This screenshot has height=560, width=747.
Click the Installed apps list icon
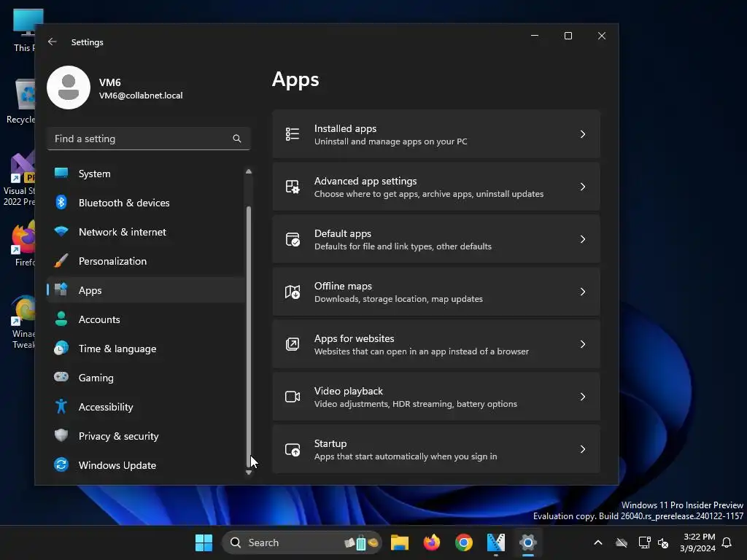coord(293,134)
